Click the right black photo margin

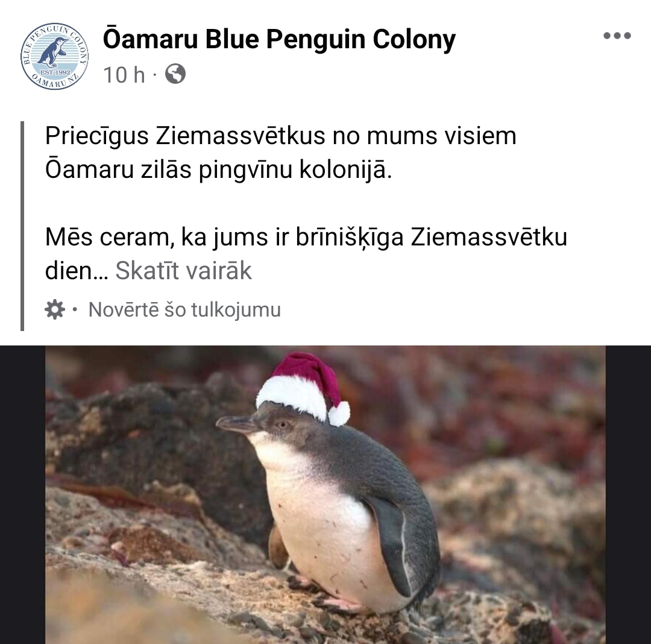[628, 494]
